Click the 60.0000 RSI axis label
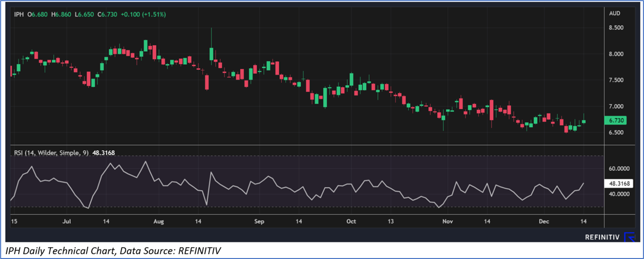Screen dimensions: 644x259 coord(619,169)
